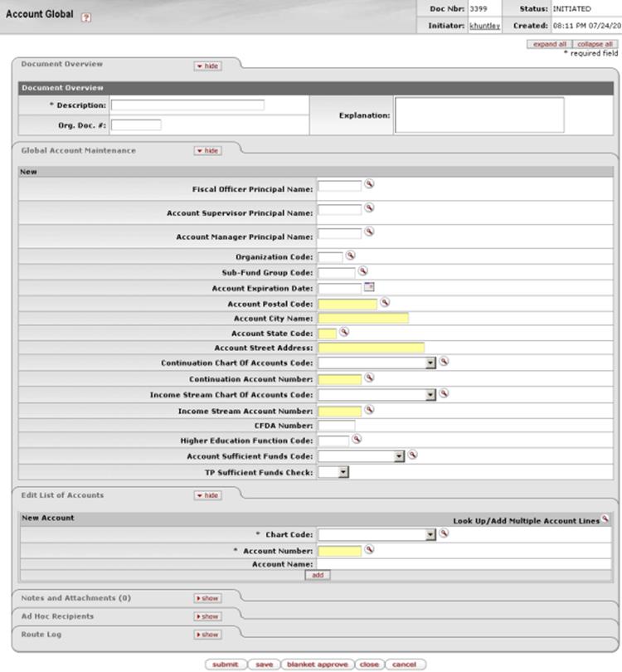
Task: Open lookup for Fiscal Officer Principal Name
Action: 369,184
